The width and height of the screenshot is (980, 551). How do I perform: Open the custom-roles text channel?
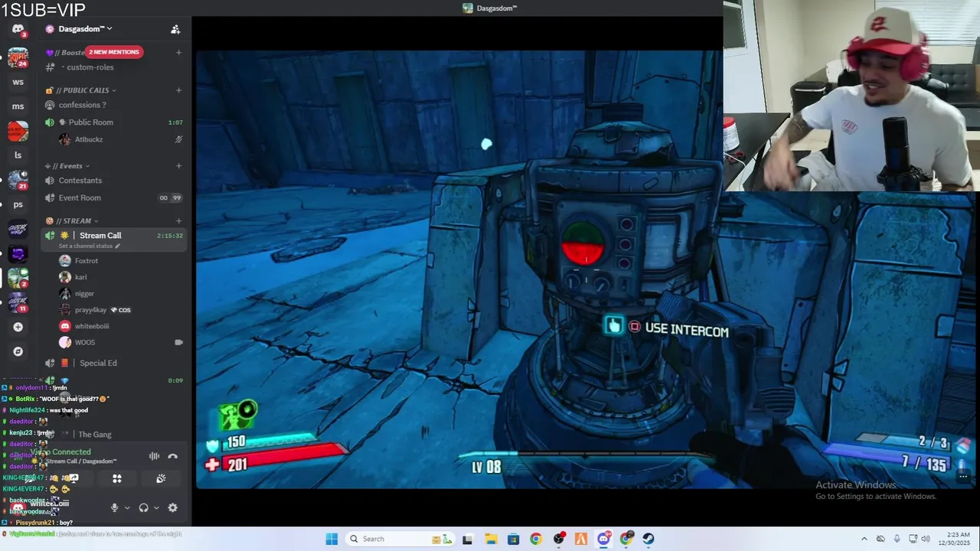[x=115, y=67]
